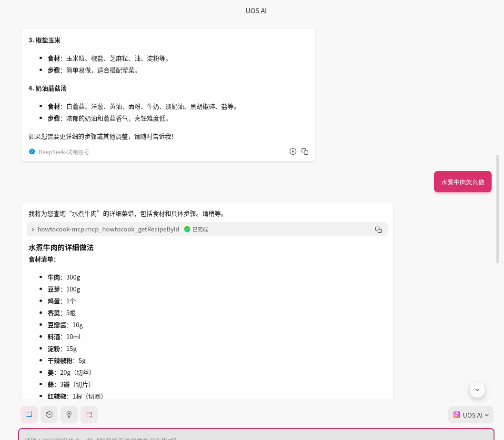Play the DeepSeek reply aloud
Screen dimensions: 504x440
(293, 151)
